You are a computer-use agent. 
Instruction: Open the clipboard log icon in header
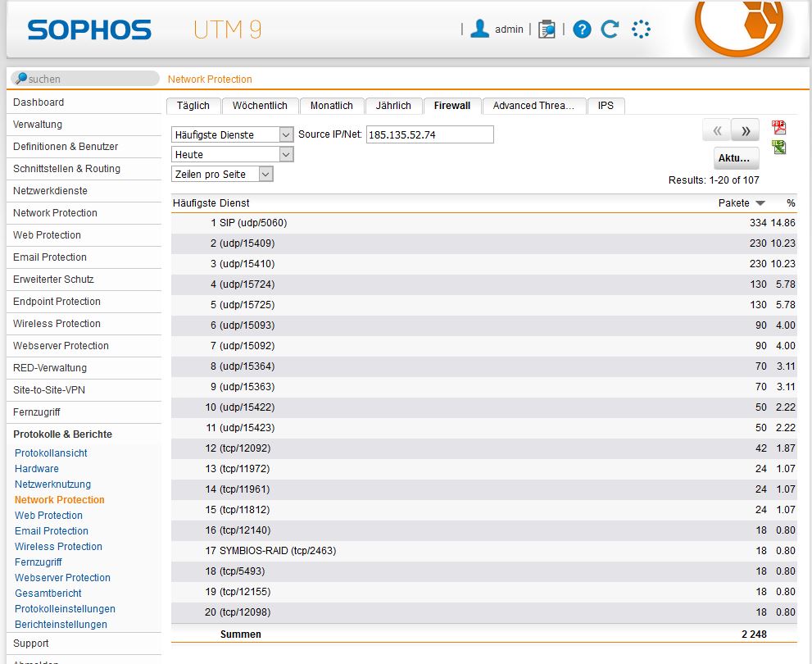point(547,30)
